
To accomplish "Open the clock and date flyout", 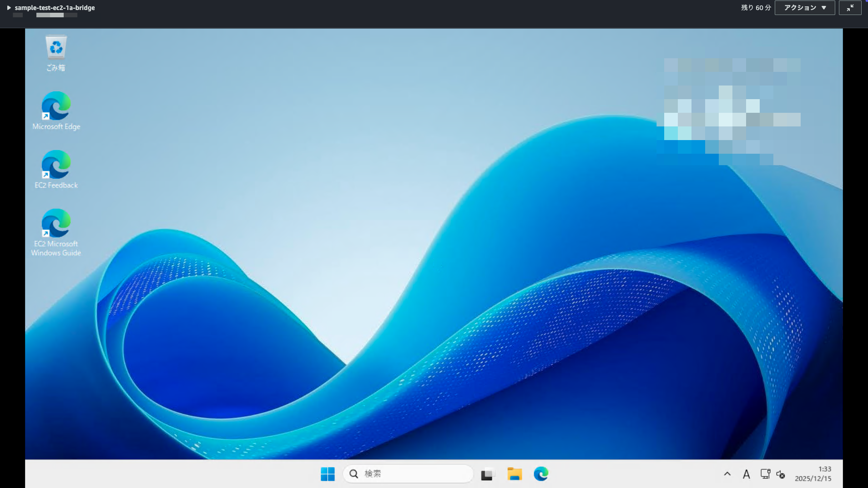I will (x=813, y=474).
